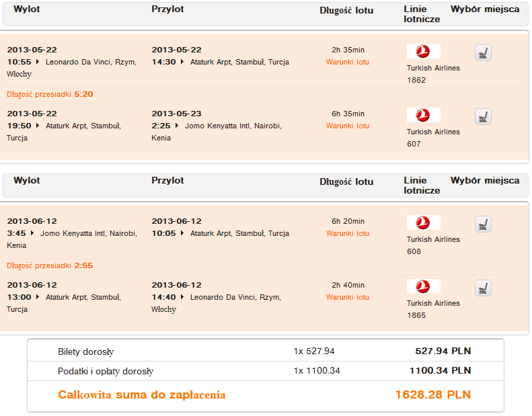532x416 pixels.
Task: Open Warunki lotu for the 6h 20min flight
Action: click(348, 233)
